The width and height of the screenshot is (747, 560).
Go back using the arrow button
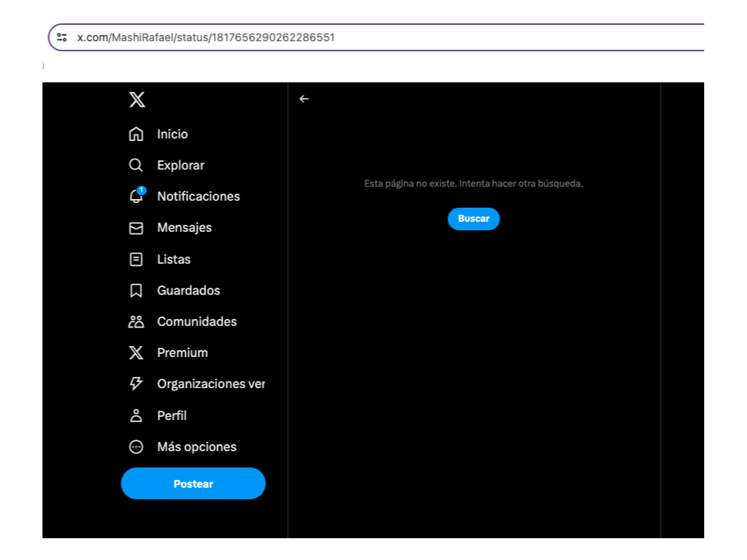304,99
